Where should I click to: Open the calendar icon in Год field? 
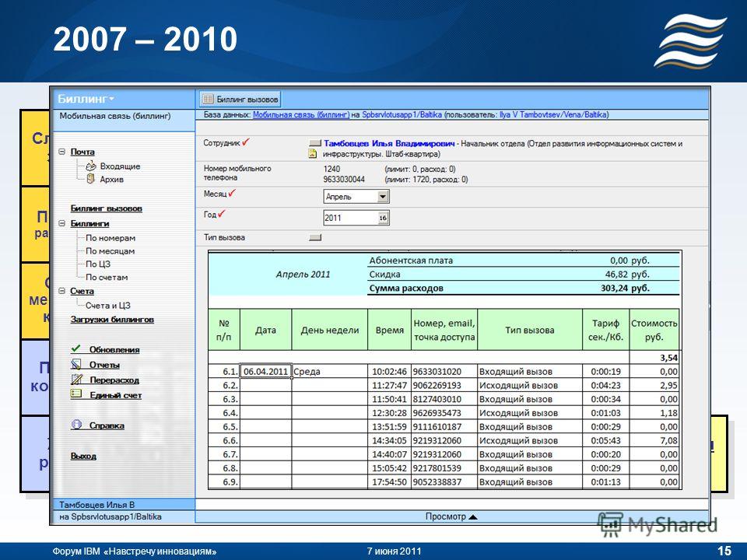click(383, 218)
